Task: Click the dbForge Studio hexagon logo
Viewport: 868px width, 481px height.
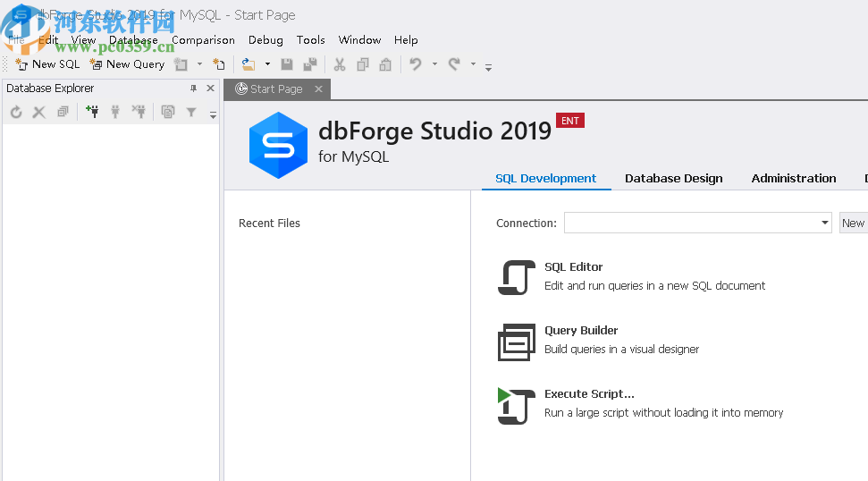Action: 278,145
